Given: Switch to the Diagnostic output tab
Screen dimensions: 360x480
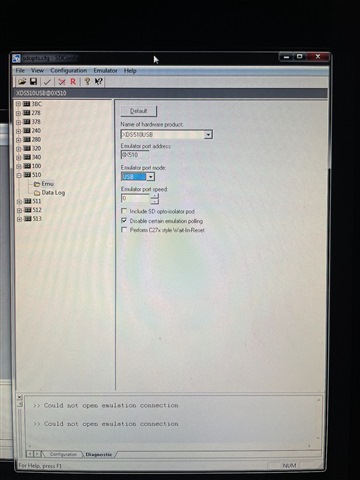Looking at the screenshot, I should 99,454.
